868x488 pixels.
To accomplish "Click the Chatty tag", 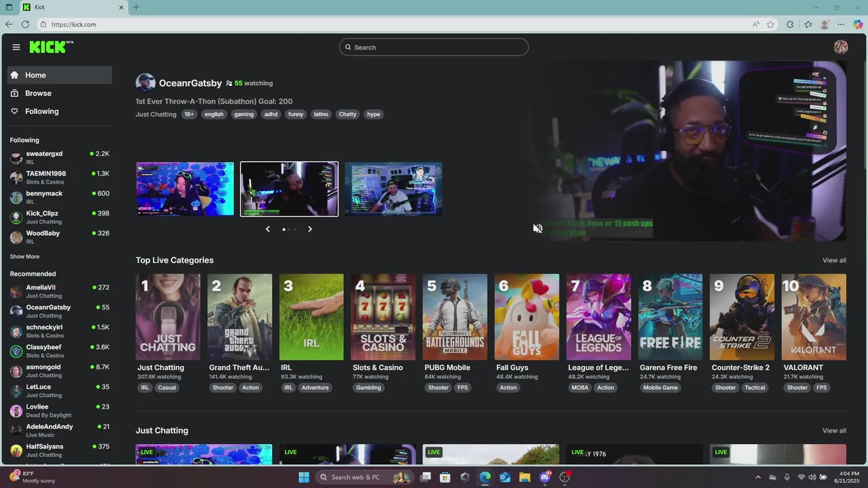I will tap(347, 115).
